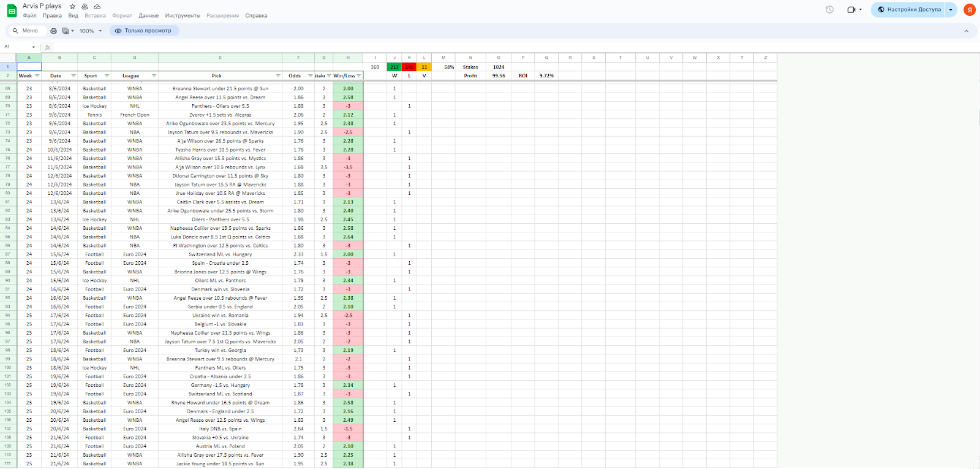Open the Вид menu
This screenshot has width=980, height=469.
pyautogui.click(x=73, y=16)
